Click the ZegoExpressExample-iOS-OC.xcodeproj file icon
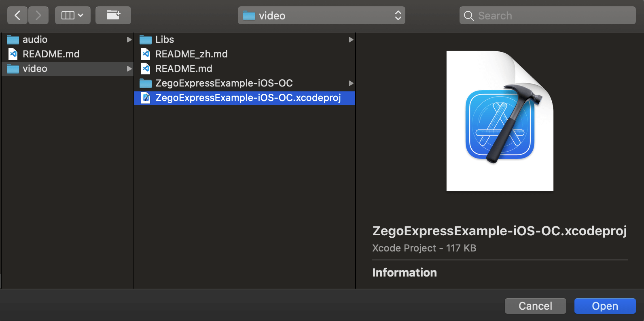Viewport: 644px width, 321px height. 146,98
